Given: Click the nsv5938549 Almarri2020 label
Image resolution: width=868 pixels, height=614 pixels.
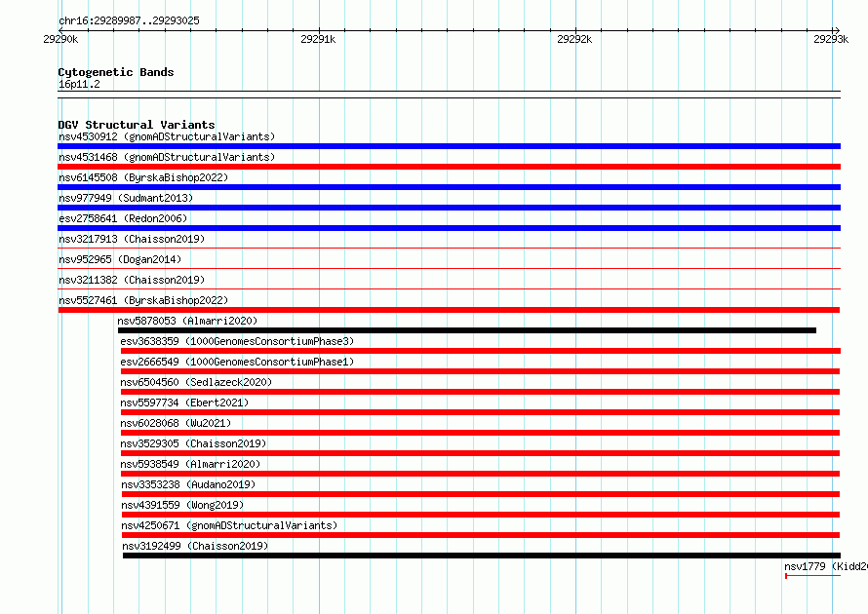Looking at the screenshot, I should coord(190,464).
